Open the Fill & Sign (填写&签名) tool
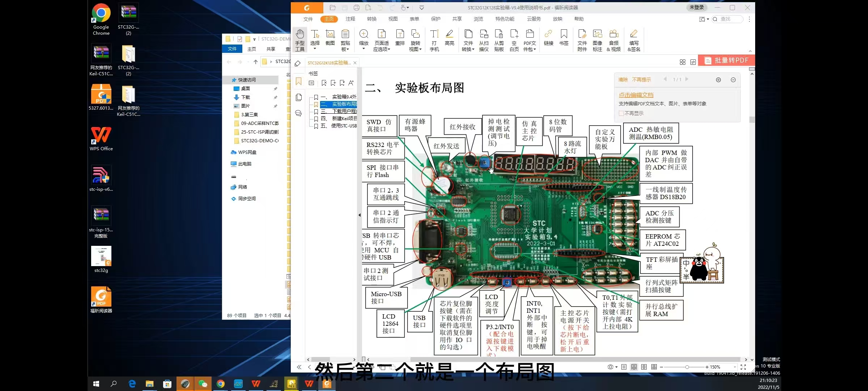868x391 pixels. click(x=634, y=40)
